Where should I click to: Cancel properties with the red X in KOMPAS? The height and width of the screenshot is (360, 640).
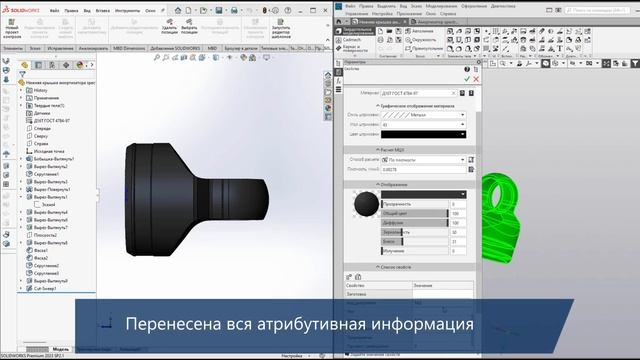click(x=476, y=79)
